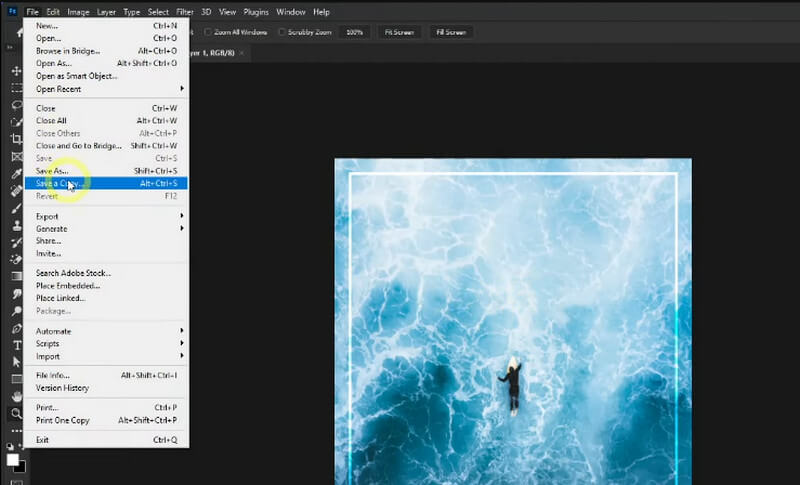The height and width of the screenshot is (485, 800).
Task: Choose Exit from the File menu
Action: point(106,440)
